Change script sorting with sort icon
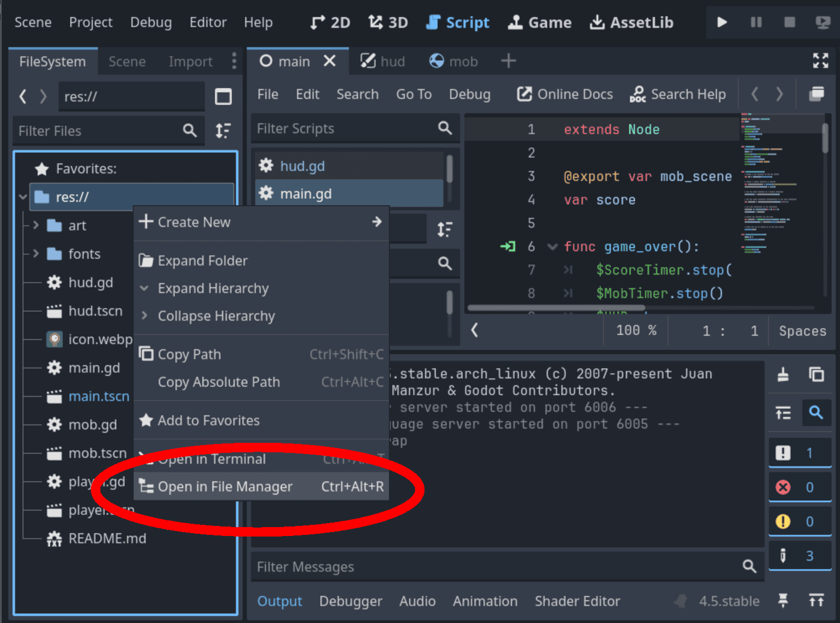 pos(445,229)
